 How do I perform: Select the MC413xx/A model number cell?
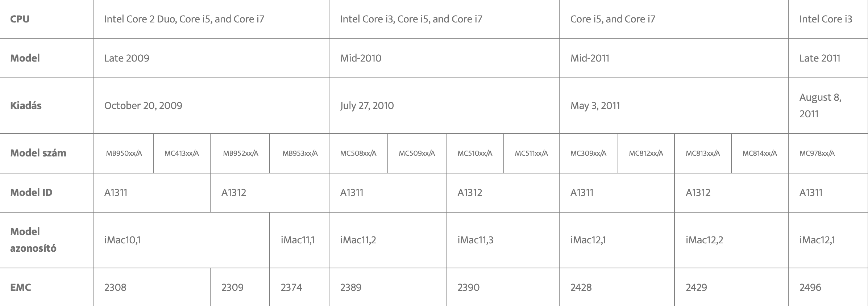pos(182,154)
